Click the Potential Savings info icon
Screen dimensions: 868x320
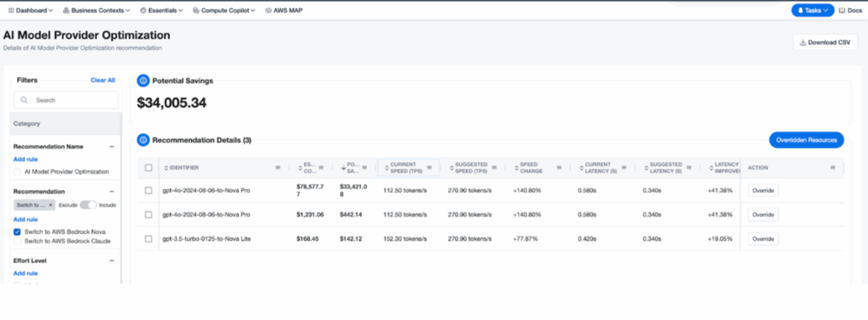[142, 81]
